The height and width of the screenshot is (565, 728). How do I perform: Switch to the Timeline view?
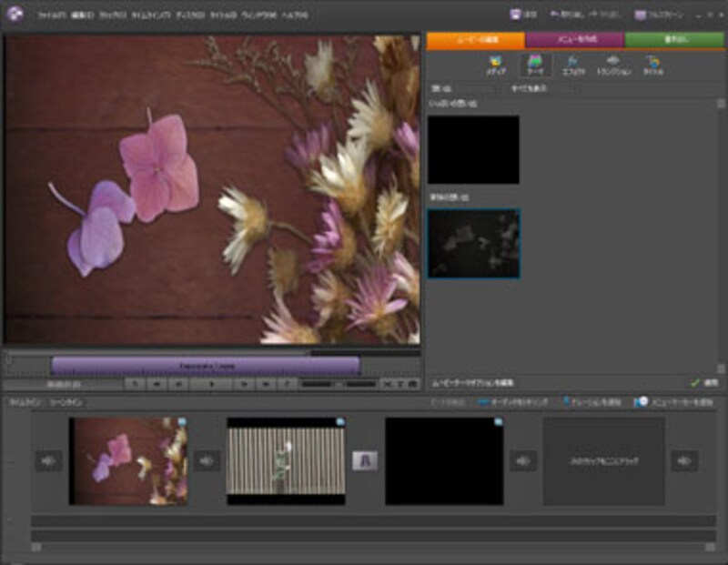pyautogui.click(x=23, y=401)
